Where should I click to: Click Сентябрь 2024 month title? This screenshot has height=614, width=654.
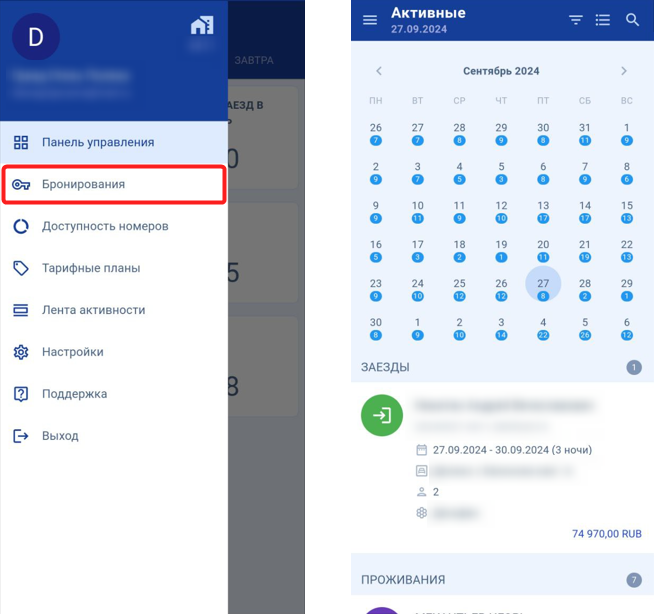click(501, 71)
